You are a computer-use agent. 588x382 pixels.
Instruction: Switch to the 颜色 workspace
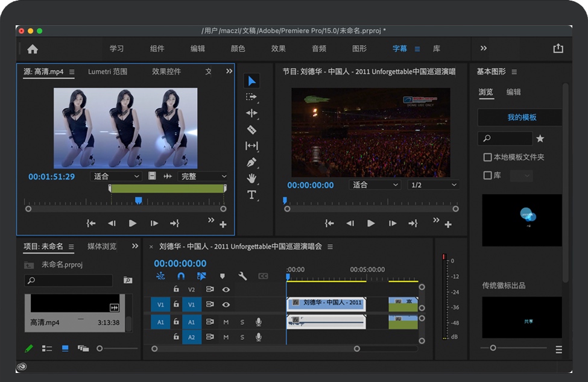[238, 49]
